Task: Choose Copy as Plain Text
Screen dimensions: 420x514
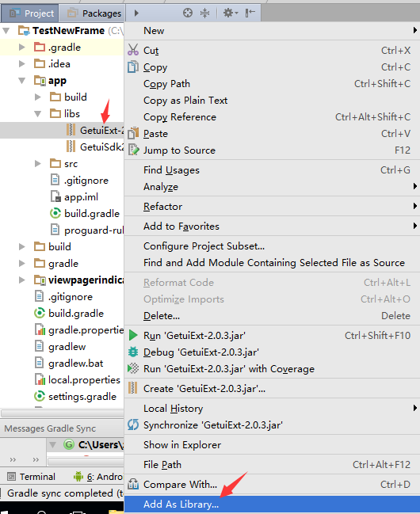Action: click(272, 100)
